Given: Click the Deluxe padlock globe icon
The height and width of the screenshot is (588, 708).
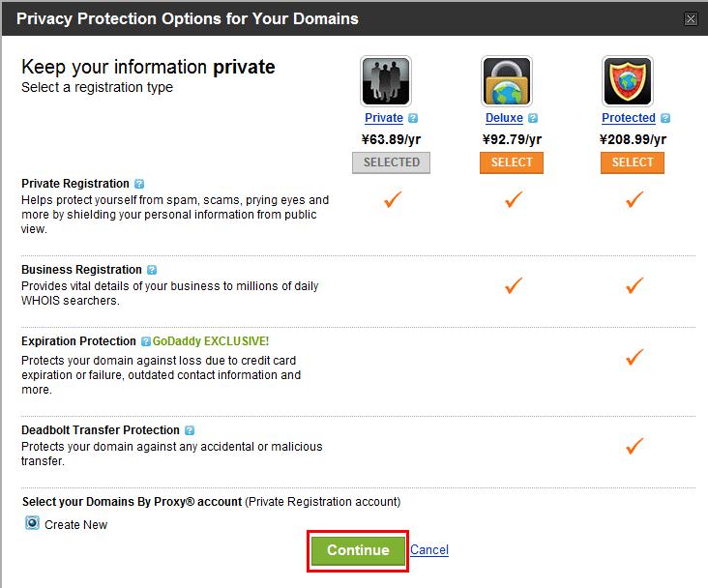Looking at the screenshot, I should tap(507, 81).
